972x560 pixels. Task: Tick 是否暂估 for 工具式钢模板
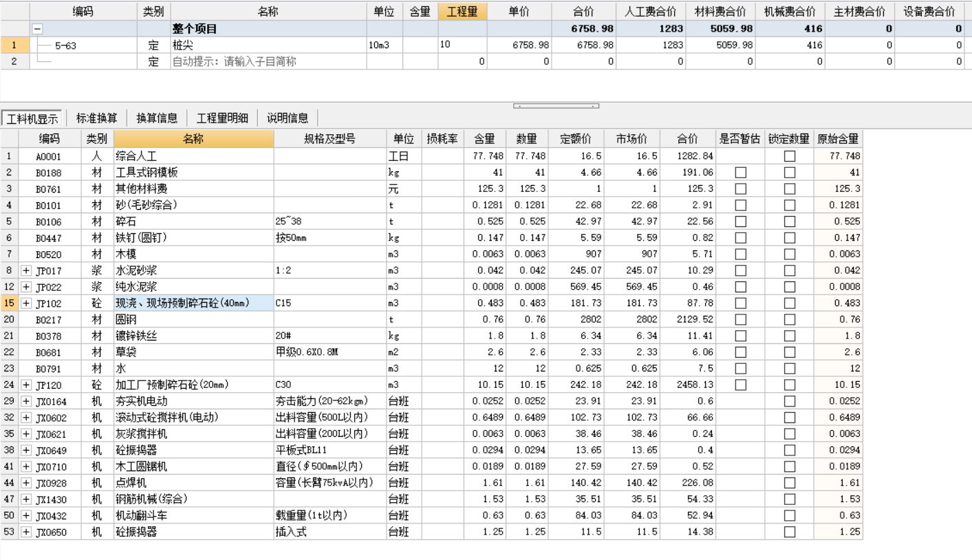pos(740,173)
